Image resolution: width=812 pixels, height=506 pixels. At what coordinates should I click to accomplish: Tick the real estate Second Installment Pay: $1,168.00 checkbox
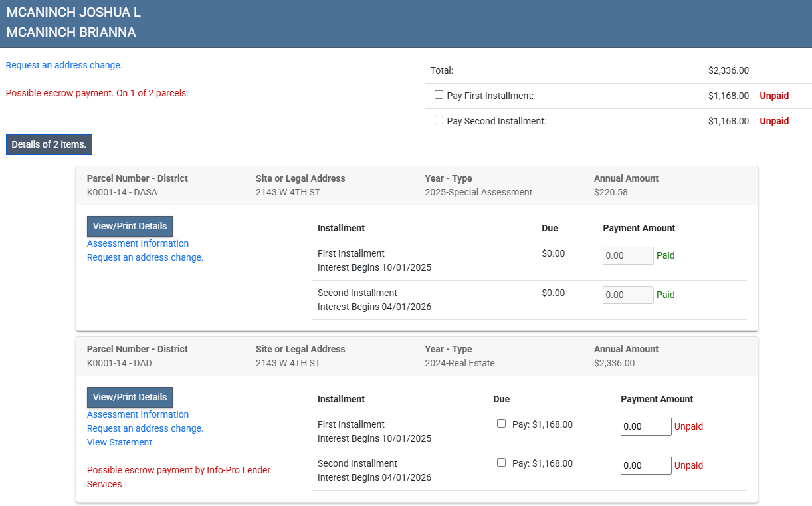coord(501,463)
